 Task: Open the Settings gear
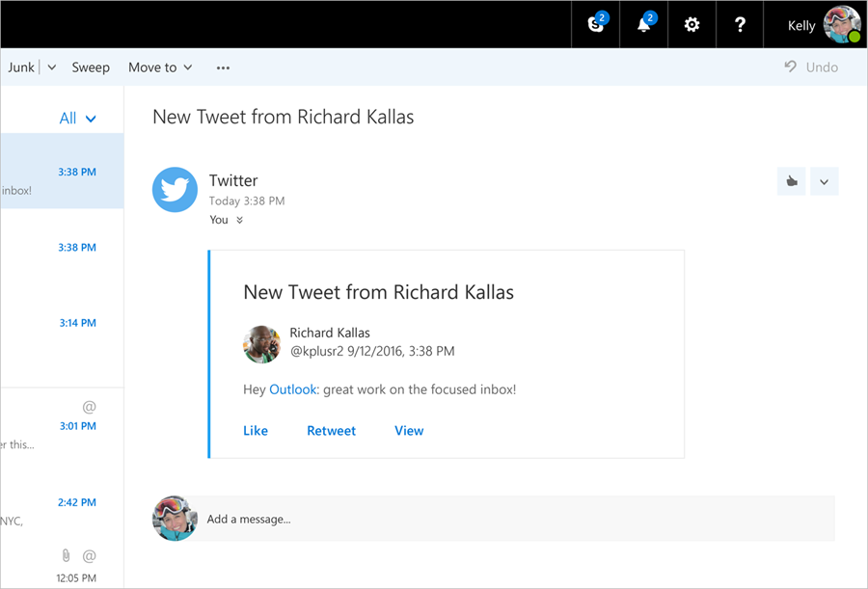[692, 24]
